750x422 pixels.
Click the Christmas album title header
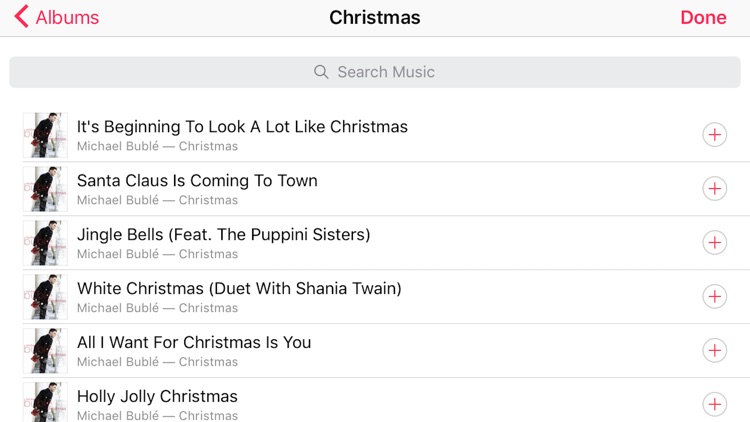(x=375, y=17)
